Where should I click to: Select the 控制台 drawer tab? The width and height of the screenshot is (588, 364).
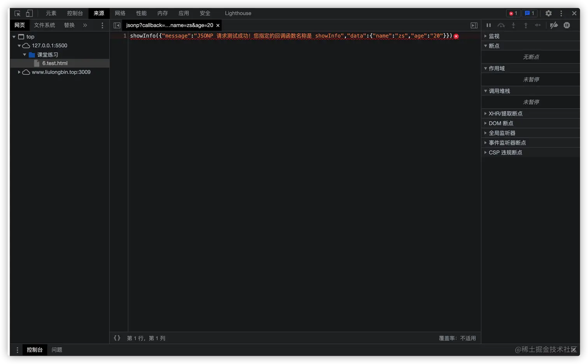point(35,350)
